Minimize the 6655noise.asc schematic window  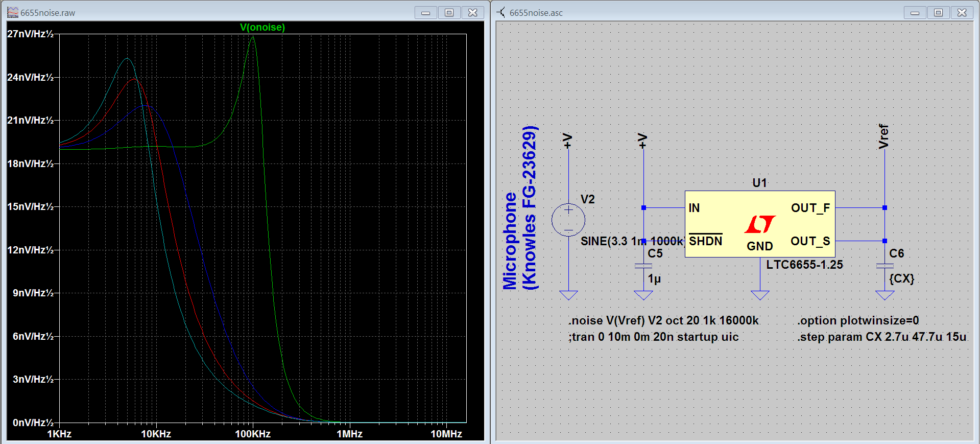[x=915, y=12]
